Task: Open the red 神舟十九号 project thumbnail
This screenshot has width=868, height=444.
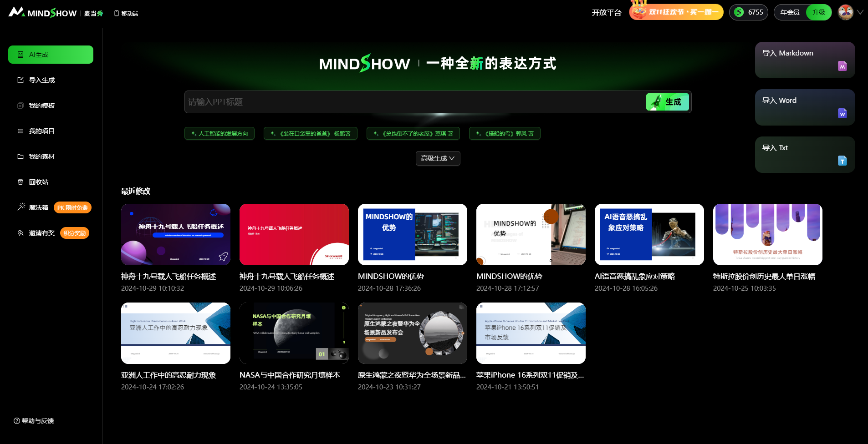Action: point(294,234)
